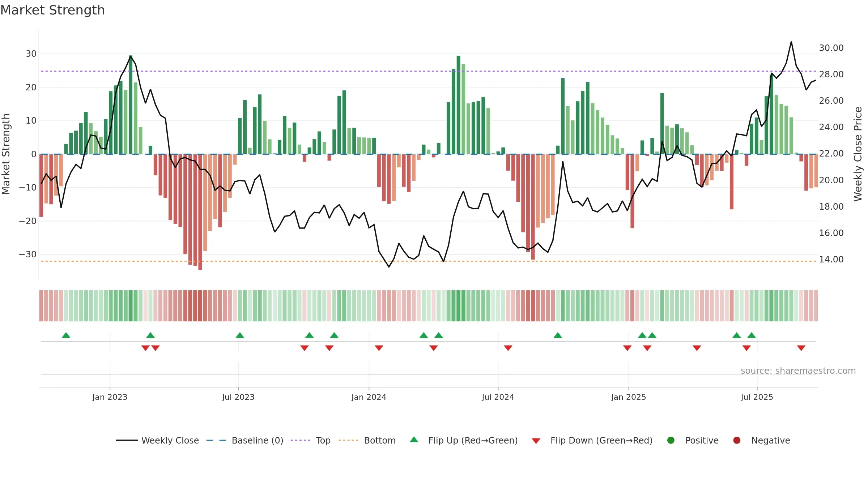This screenshot has width=868, height=488.
Task: Click the dark red Negative legend dot
Action: pos(737,440)
